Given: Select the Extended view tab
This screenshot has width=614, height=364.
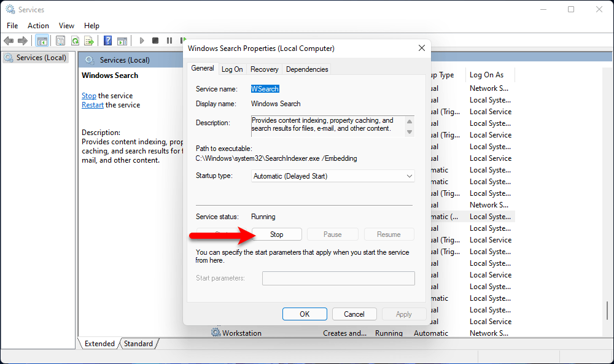Looking at the screenshot, I should pyautogui.click(x=99, y=343).
